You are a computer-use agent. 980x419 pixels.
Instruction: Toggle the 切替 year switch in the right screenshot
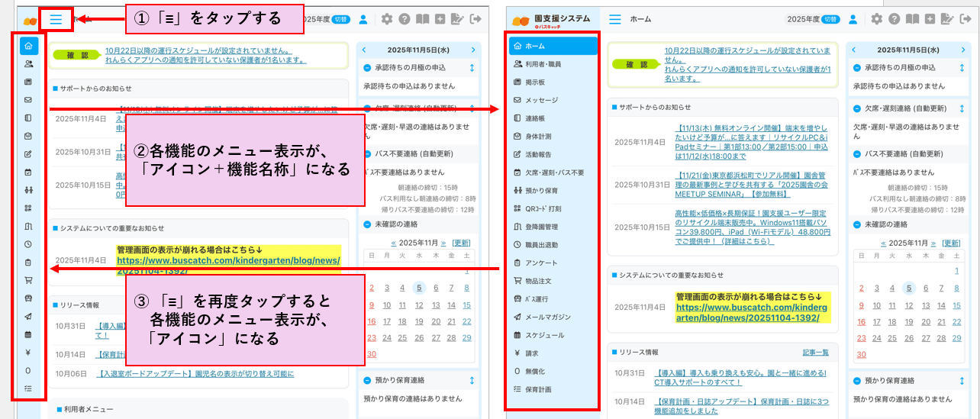[x=832, y=19]
